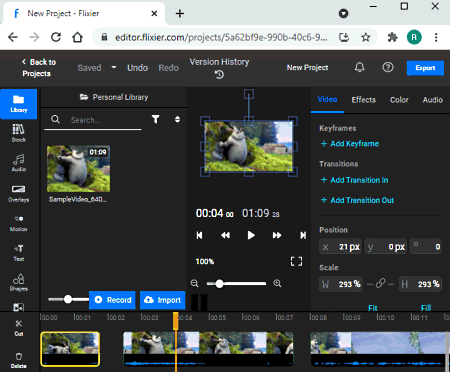
Task: Zoom in with the magnifier plus icon
Action: [x=277, y=284]
